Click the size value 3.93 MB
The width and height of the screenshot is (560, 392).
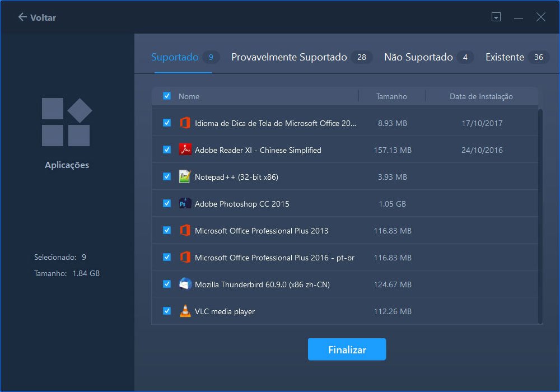(393, 177)
